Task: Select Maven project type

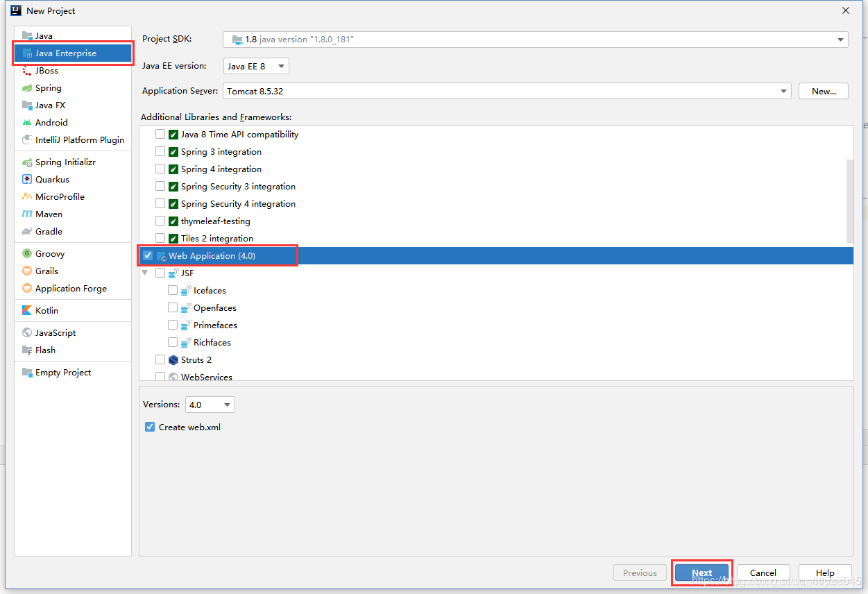Action: point(73,214)
